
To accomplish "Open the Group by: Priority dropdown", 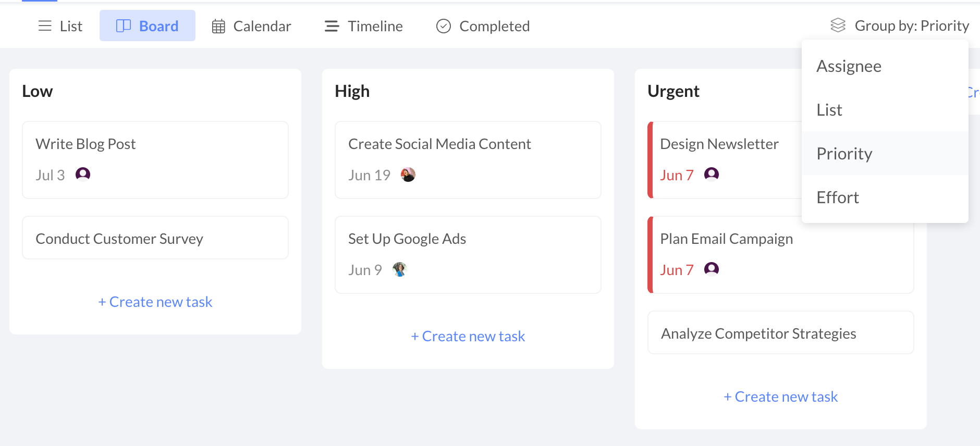I will click(x=912, y=25).
